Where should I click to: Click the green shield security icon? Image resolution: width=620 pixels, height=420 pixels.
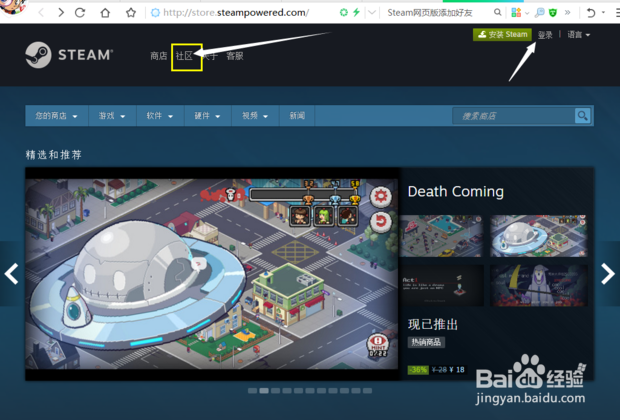553,13
